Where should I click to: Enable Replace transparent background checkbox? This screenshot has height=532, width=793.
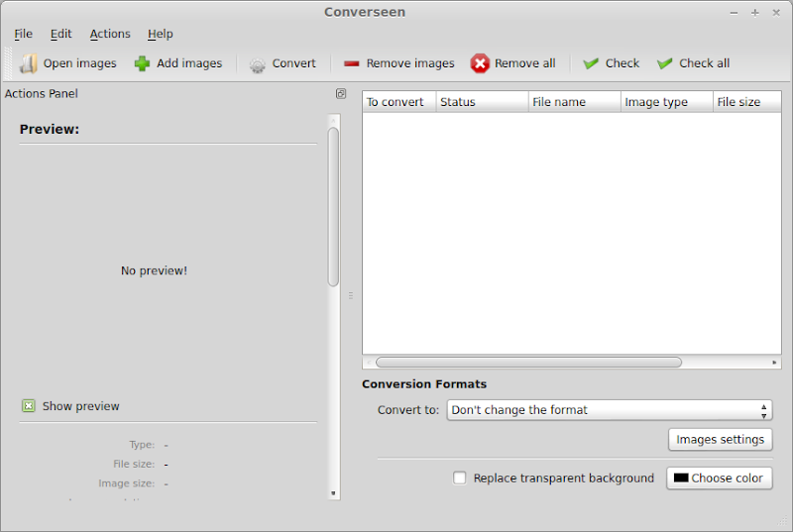pos(459,478)
